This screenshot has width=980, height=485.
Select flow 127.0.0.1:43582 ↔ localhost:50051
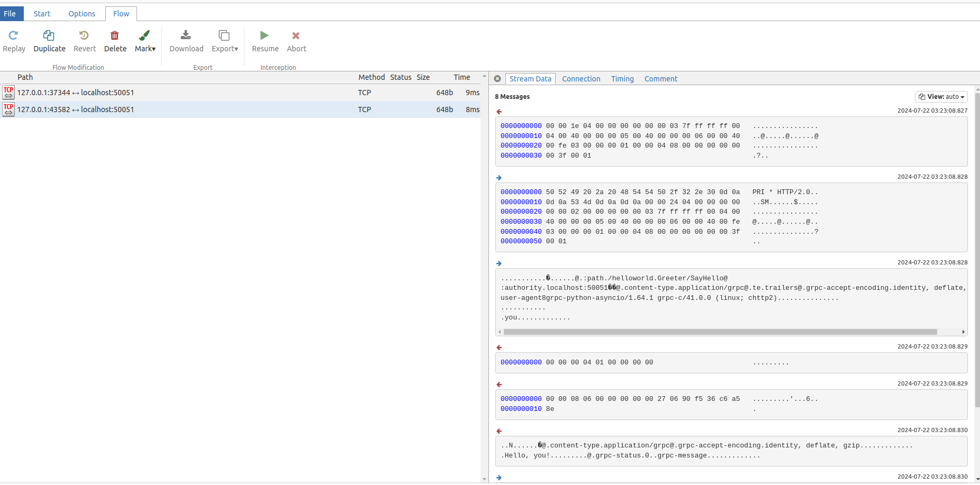(240, 109)
